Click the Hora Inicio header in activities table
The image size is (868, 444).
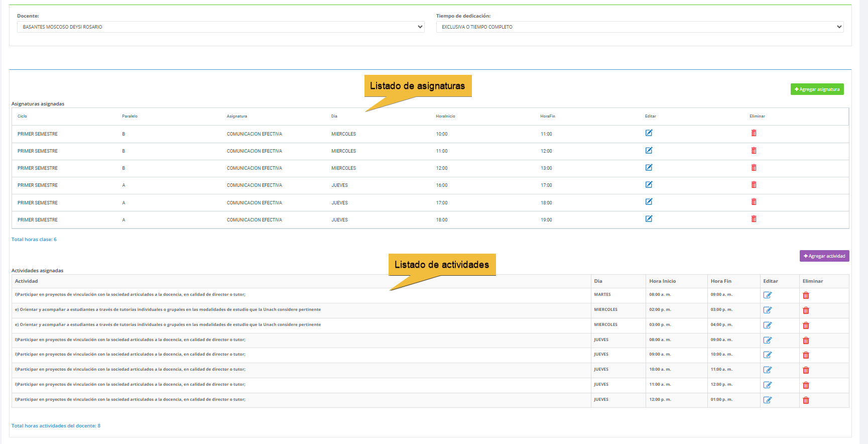662,281
